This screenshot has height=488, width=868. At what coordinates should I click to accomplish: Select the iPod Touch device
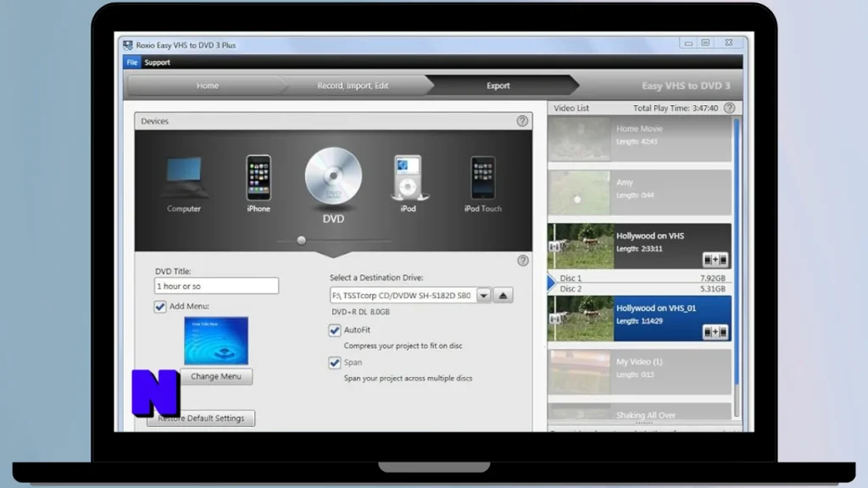(x=482, y=178)
